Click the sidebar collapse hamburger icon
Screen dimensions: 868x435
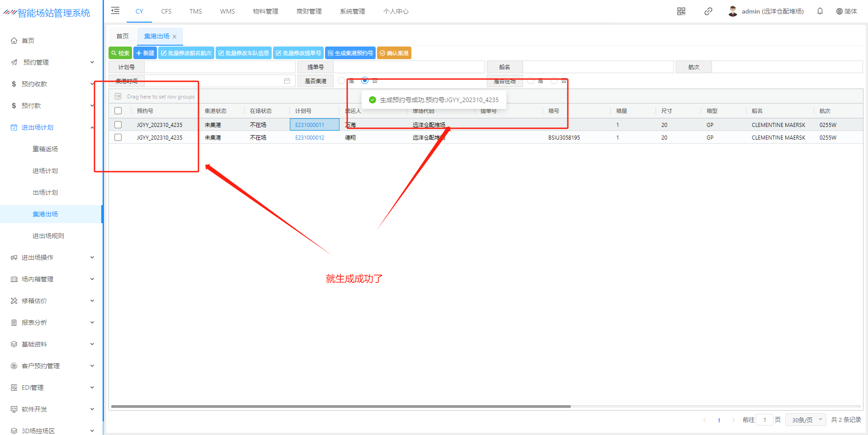[x=115, y=11]
